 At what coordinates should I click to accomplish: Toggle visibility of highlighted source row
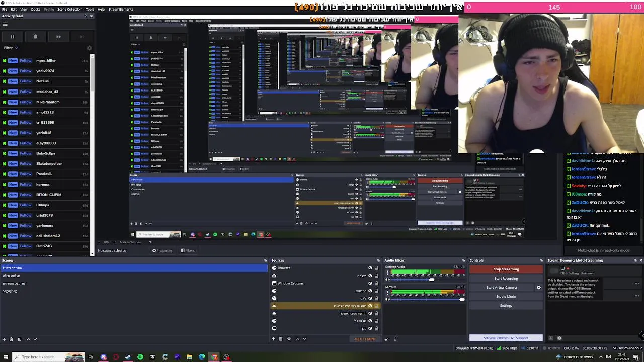coord(370,306)
